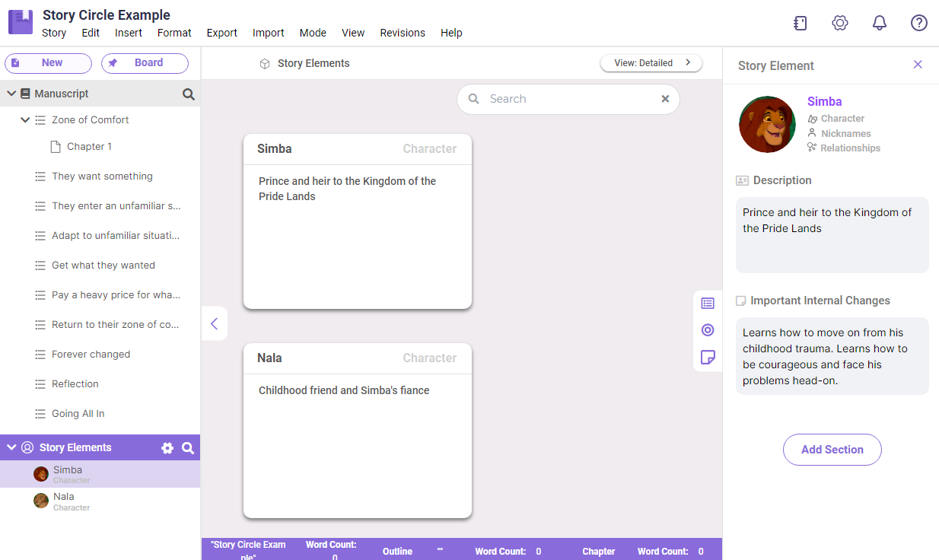Open the View: Detailed dropdown
This screenshot has height=560, width=939.
651,63
